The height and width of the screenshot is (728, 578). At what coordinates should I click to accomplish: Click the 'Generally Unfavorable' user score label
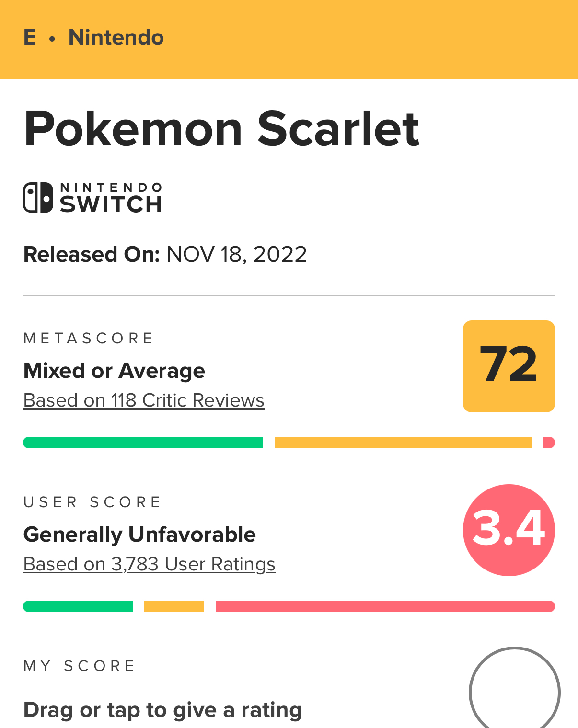click(139, 535)
